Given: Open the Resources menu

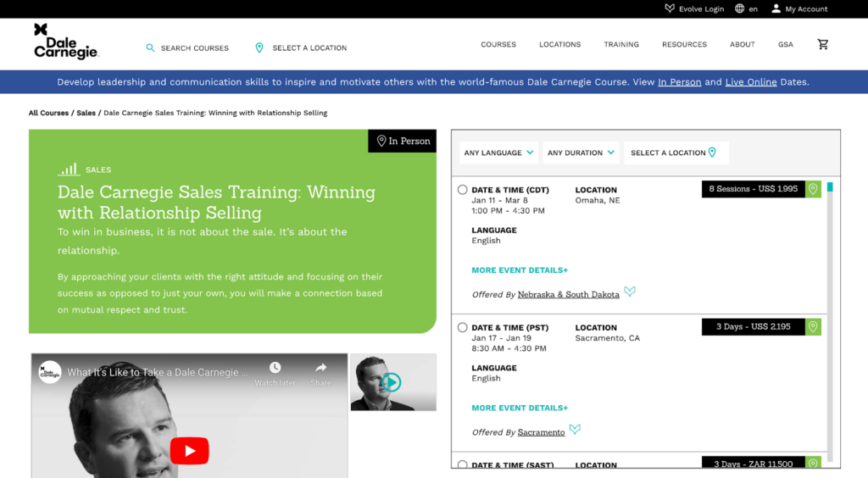Looking at the screenshot, I should click(x=684, y=44).
